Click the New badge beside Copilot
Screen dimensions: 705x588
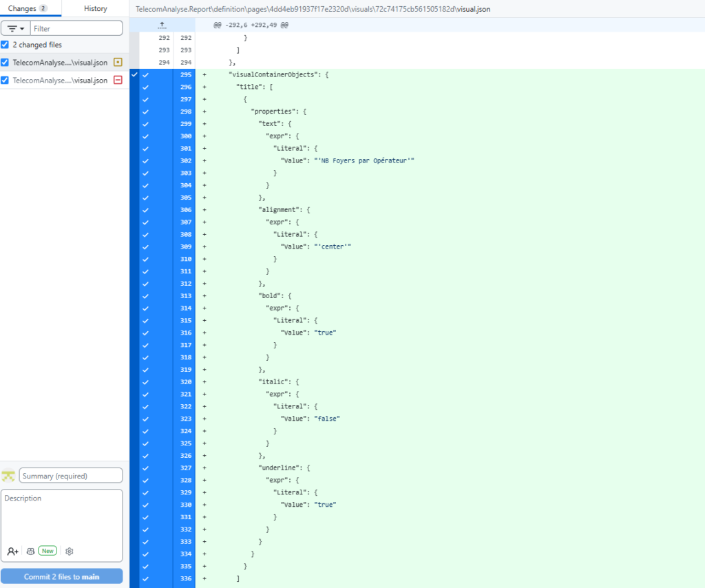pos(48,551)
